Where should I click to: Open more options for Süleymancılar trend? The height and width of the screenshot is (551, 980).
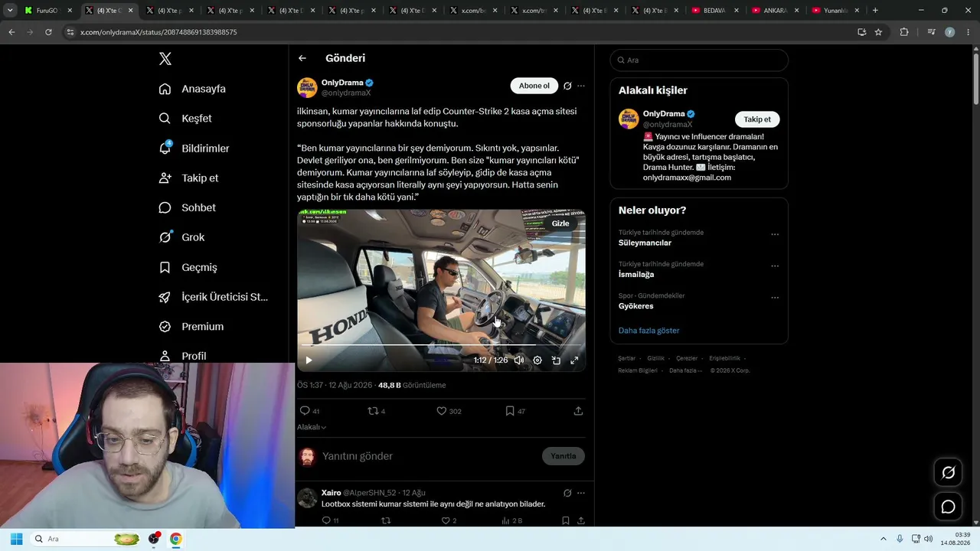pos(775,234)
